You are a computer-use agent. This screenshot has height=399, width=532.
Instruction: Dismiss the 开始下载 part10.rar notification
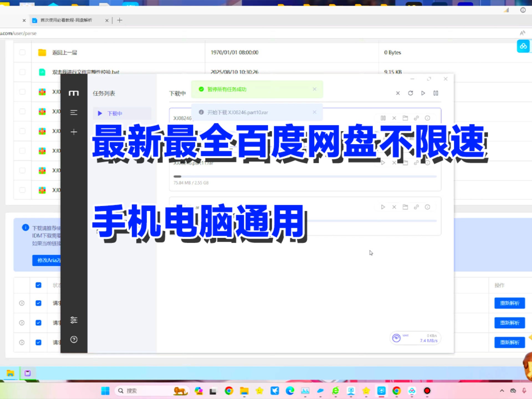[314, 112]
